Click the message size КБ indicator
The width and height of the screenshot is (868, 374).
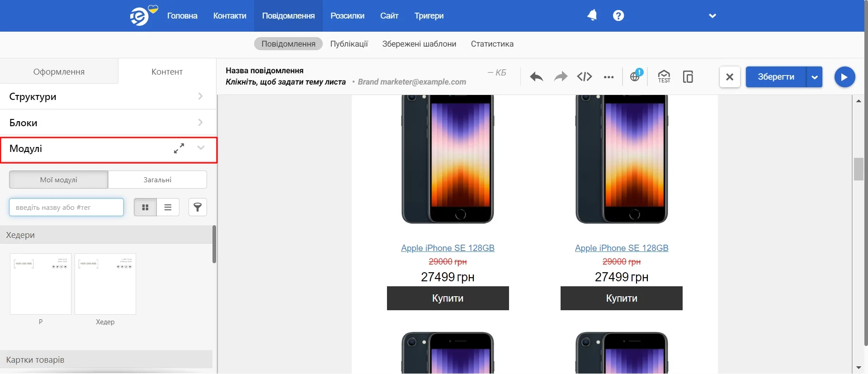pos(497,72)
